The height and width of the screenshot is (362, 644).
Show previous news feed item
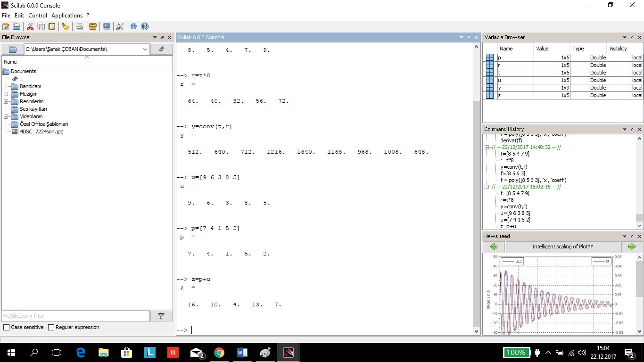pos(494,247)
